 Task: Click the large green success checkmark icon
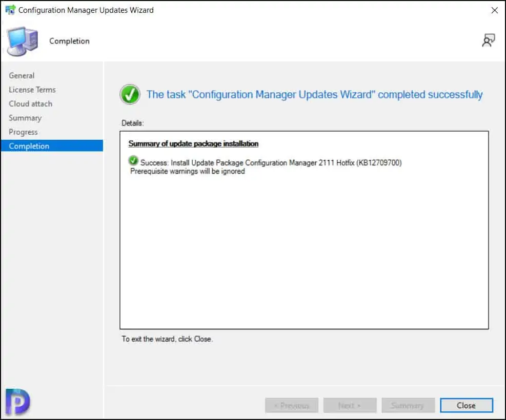(130, 94)
